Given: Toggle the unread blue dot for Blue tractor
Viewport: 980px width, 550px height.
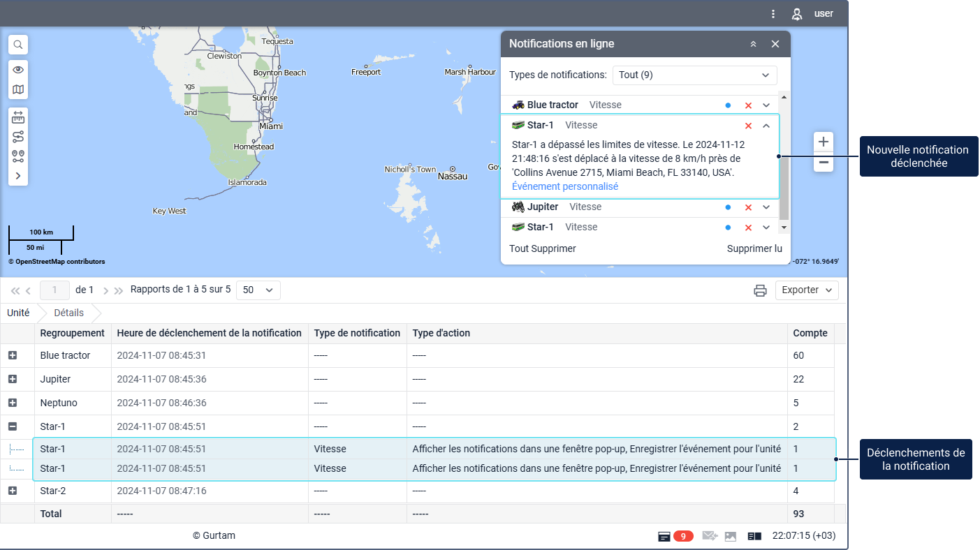Looking at the screenshot, I should point(728,105).
